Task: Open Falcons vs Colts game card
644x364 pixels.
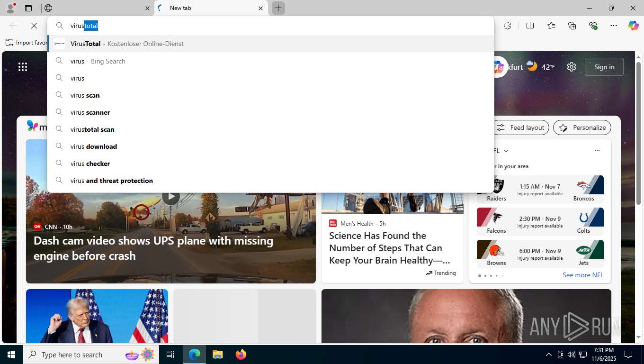Action: (x=540, y=222)
